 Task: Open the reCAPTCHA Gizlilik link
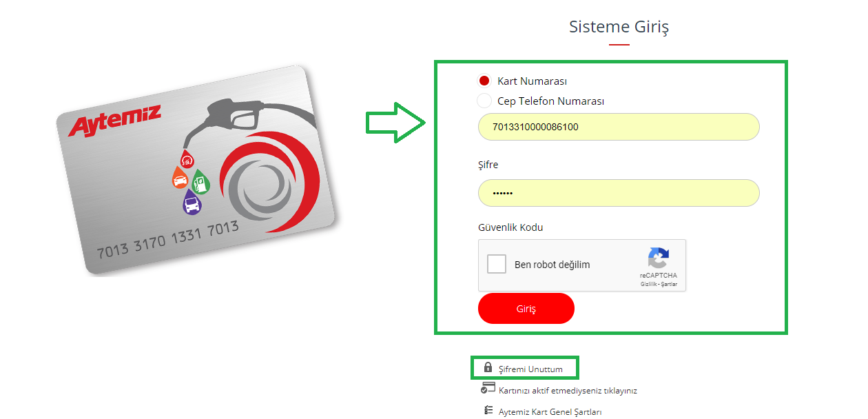(x=648, y=284)
